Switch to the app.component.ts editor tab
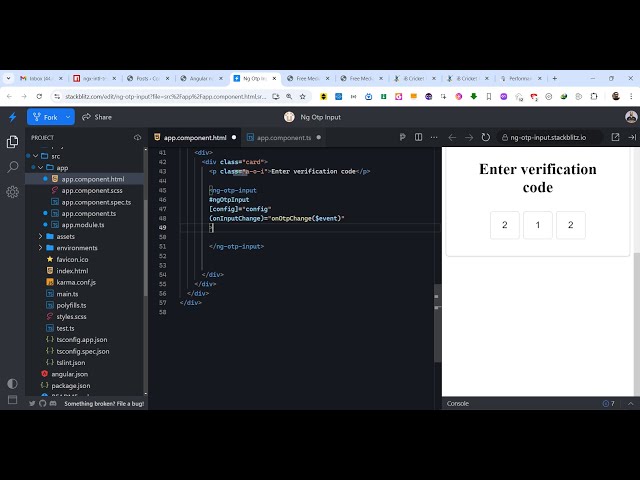Screen dimensions: 640x480 coord(283,137)
